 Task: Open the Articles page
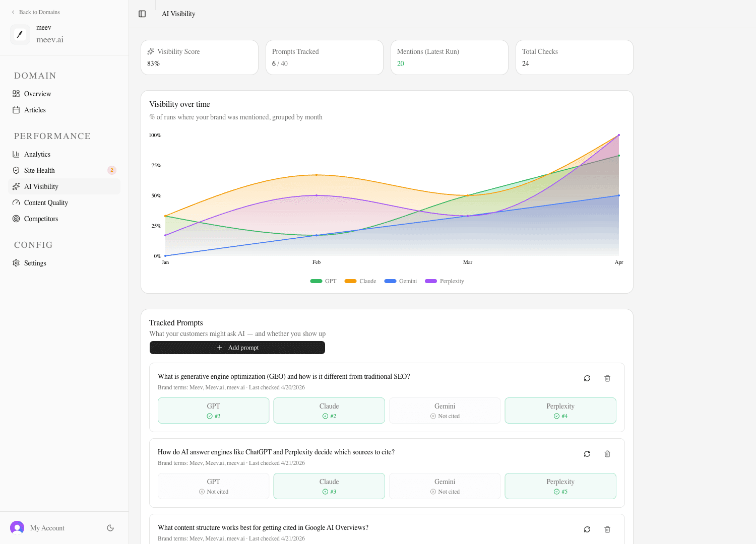click(x=65, y=110)
